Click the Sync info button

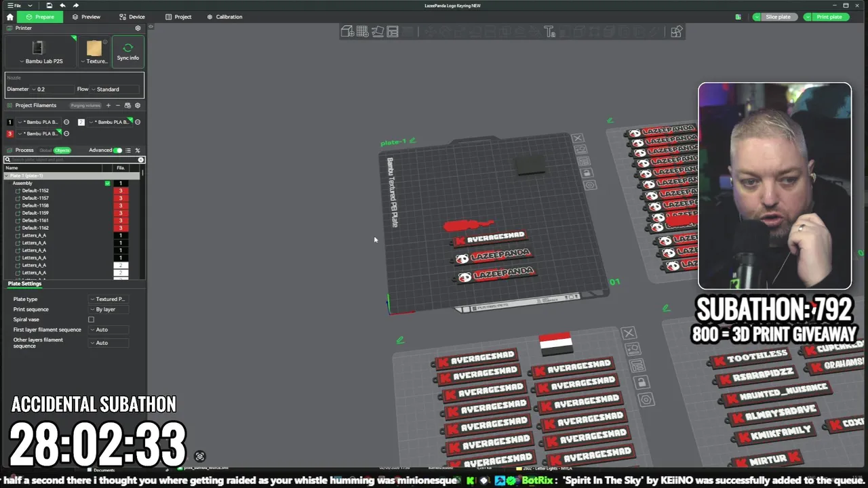[x=128, y=52]
